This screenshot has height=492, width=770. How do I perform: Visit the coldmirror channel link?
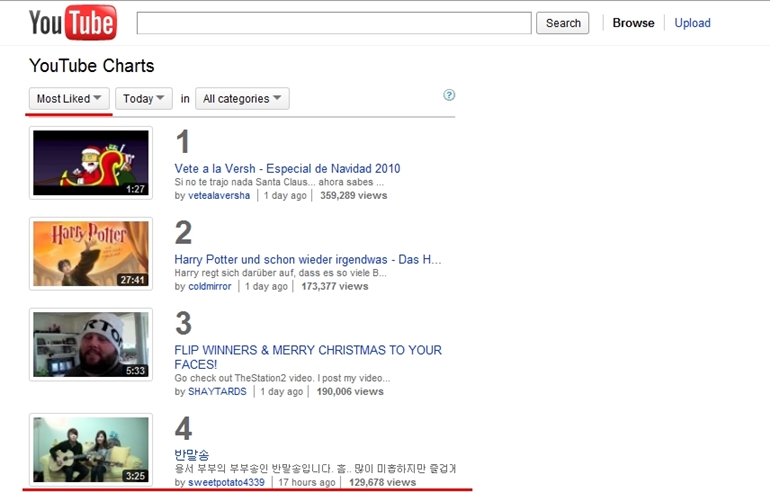tap(210, 286)
